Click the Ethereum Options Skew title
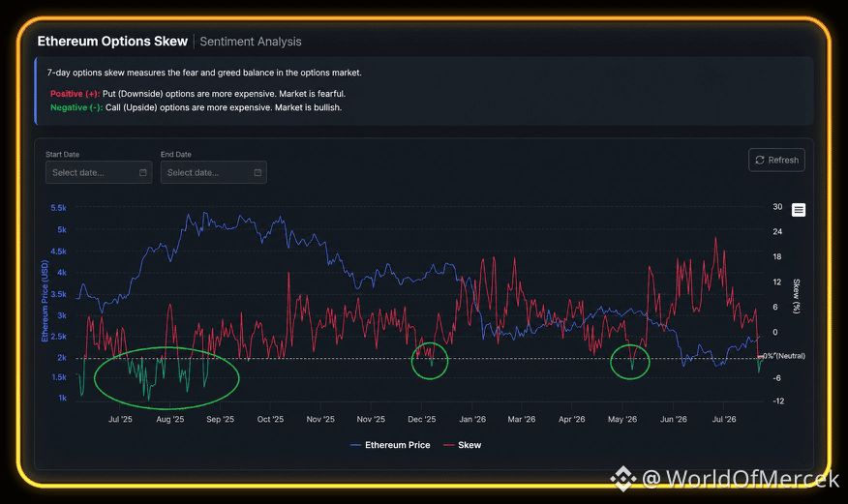848x504 pixels. (x=112, y=42)
